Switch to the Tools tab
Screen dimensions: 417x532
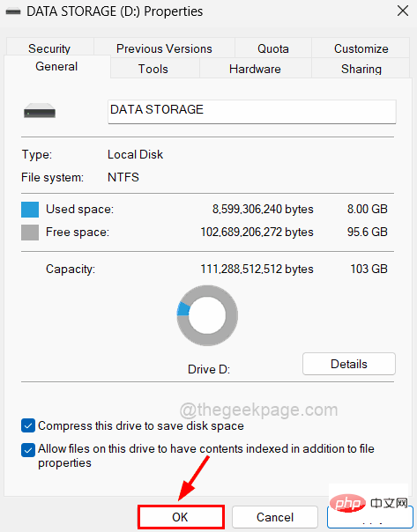[153, 69]
